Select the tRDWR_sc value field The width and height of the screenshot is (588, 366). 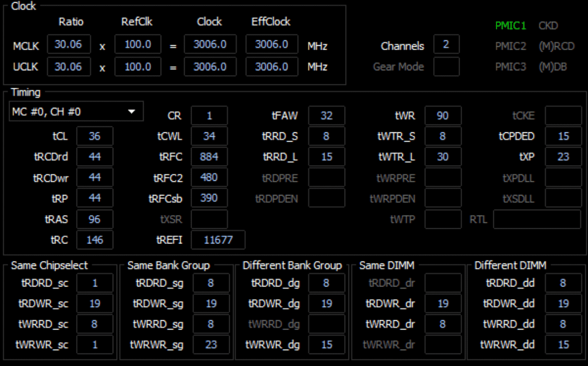[95, 303]
